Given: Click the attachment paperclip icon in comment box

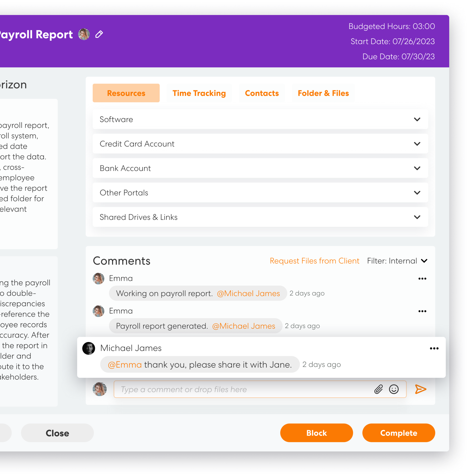Looking at the screenshot, I should pyautogui.click(x=378, y=389).
